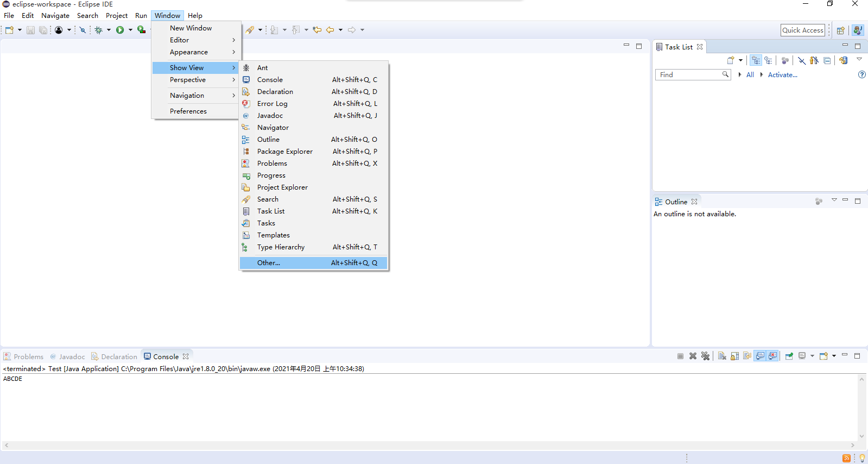Close the Outline view tab X
868x464 pixels.
pyautogui.click(x=694, y=202)
